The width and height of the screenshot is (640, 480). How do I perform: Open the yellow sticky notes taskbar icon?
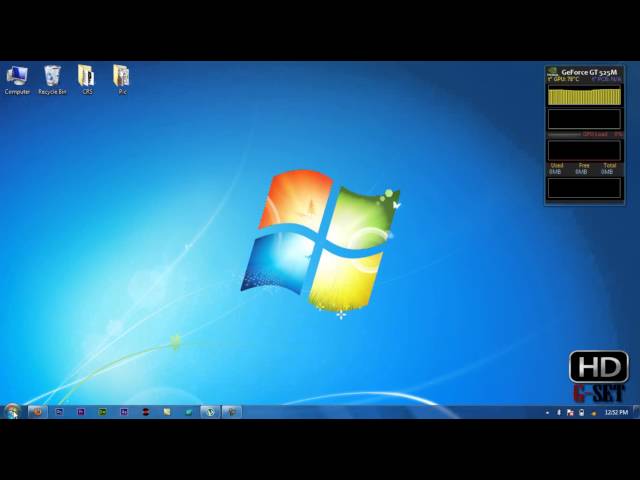[167, 412]
